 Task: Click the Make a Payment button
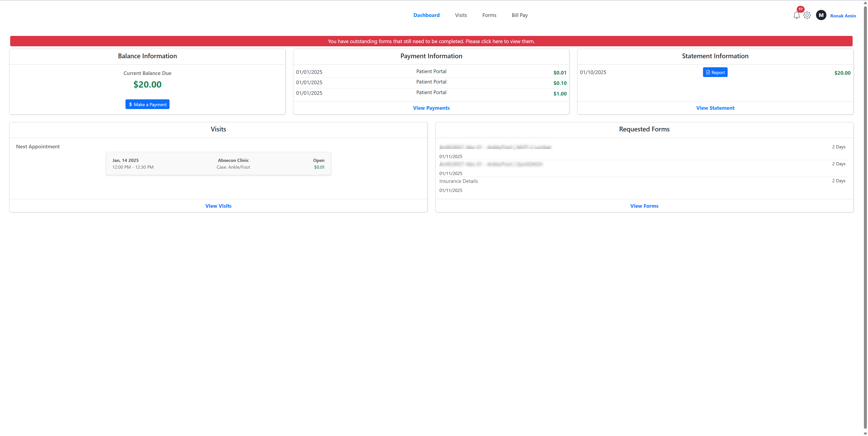(x=147, y=104)
